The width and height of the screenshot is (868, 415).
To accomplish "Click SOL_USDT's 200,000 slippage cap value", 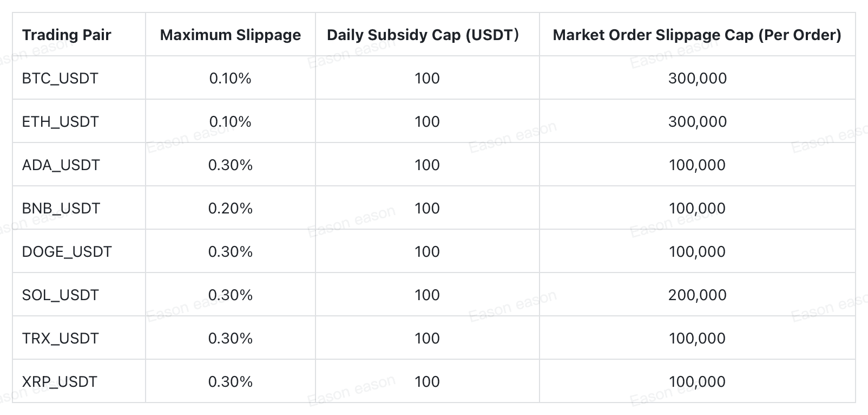I will pyautogui.click(x=698, y=295).
